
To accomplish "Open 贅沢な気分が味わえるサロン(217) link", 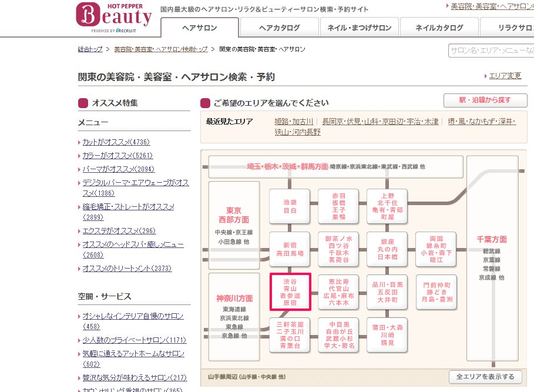I will tap(135, 378).
